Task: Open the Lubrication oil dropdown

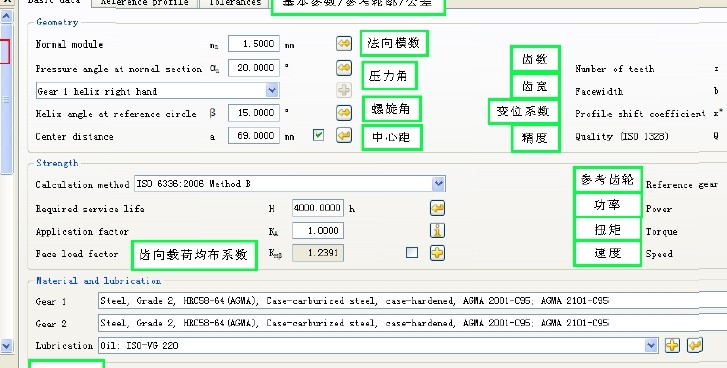Action: pyautogui.click(x=651, y=345)
